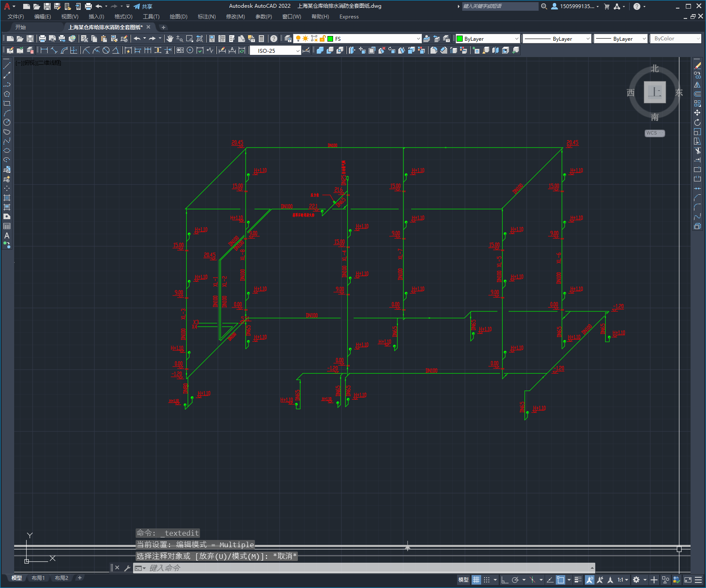Toggle polar tracking in status bar
This screenshot has width=706, height=588.
(515, 580)
